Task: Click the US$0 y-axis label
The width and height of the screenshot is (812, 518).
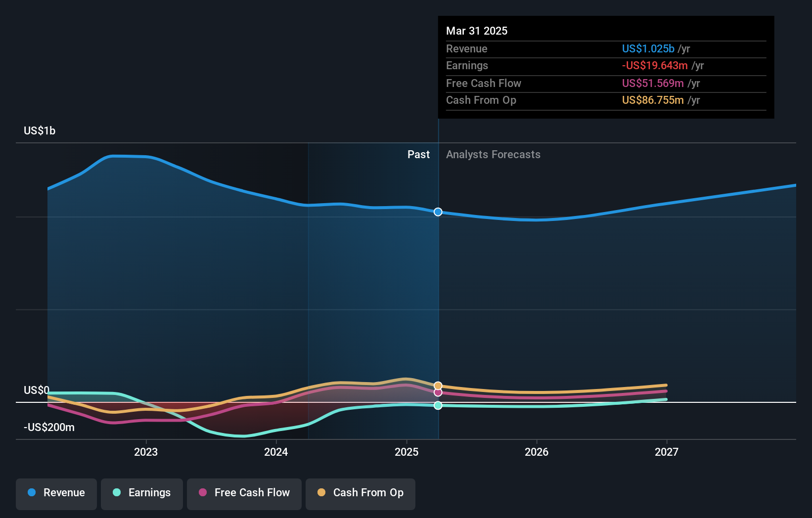Action: point(37,390)
